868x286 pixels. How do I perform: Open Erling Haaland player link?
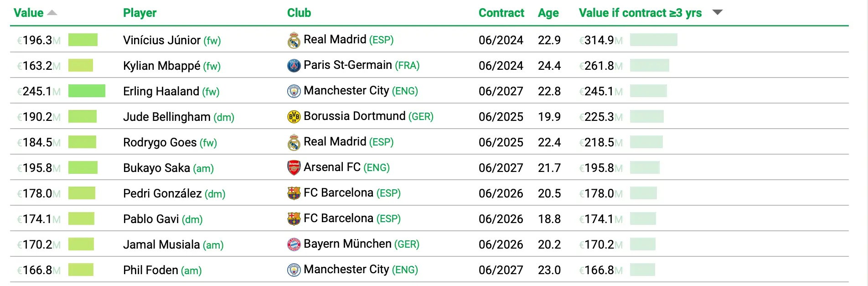click(x=161, y=91)
